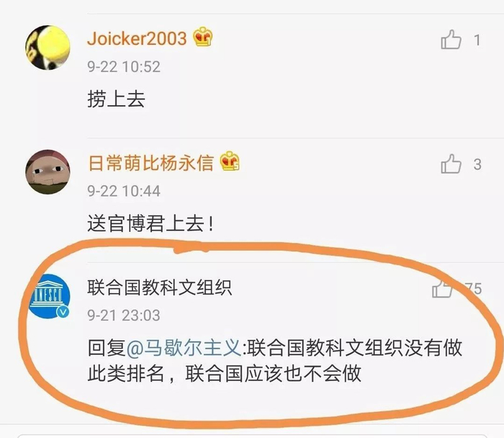Open the Joicker2003 username profile
The width and height of the screenshot is (504, 438).
137,39
